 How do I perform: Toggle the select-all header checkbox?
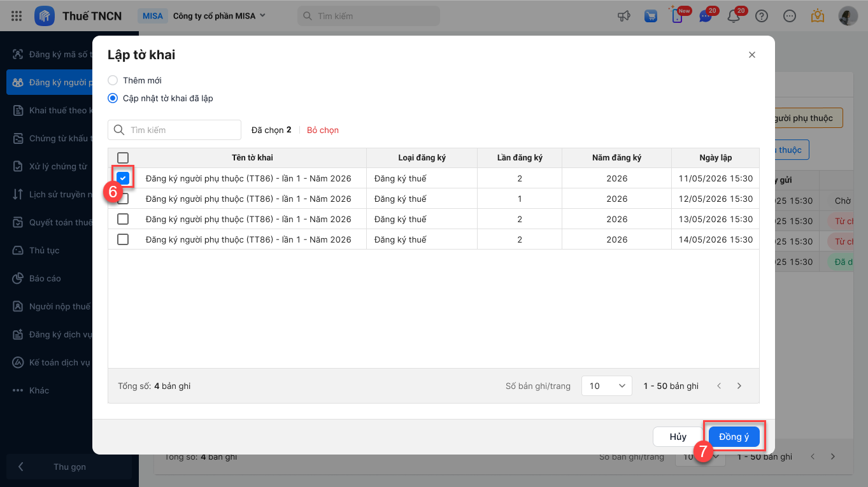pyautogui.click(x=123, y=158)
